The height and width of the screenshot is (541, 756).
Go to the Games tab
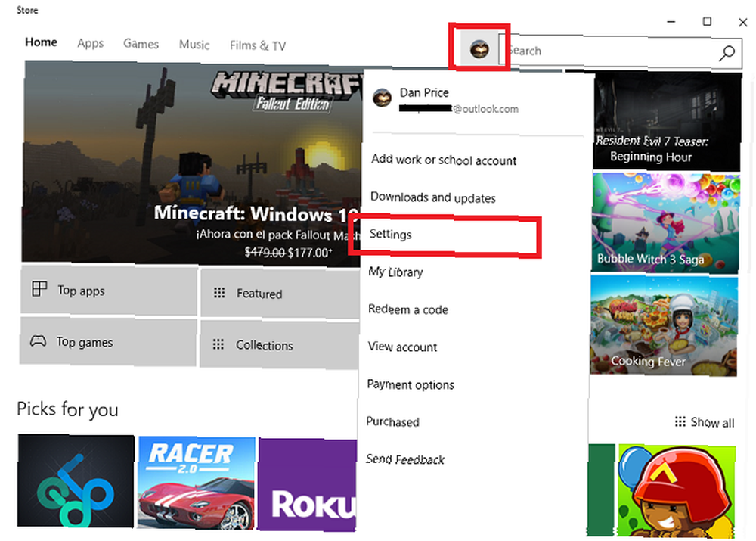[x=141, y=44]
